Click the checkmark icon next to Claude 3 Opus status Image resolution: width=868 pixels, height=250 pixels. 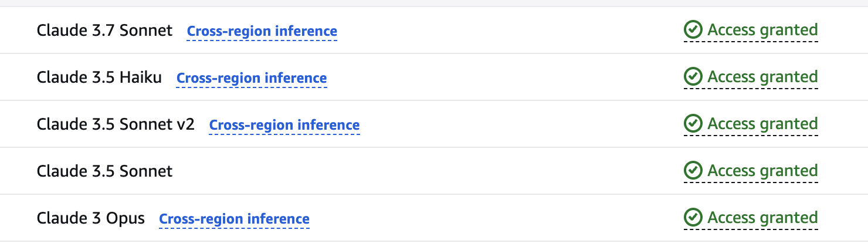[693, 218]
